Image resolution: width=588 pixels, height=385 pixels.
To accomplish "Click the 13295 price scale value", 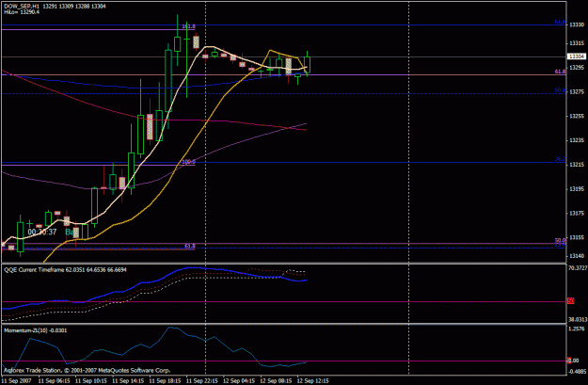I will [577, 68].
